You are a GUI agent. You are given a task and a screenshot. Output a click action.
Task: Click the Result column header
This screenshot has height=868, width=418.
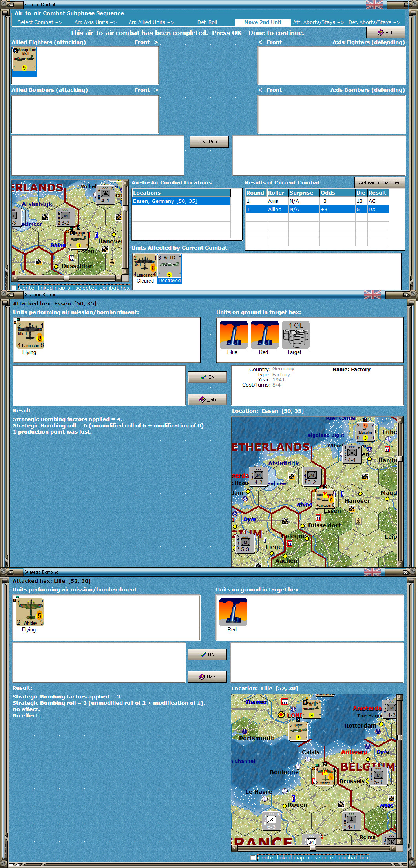[x=378, y=193]
